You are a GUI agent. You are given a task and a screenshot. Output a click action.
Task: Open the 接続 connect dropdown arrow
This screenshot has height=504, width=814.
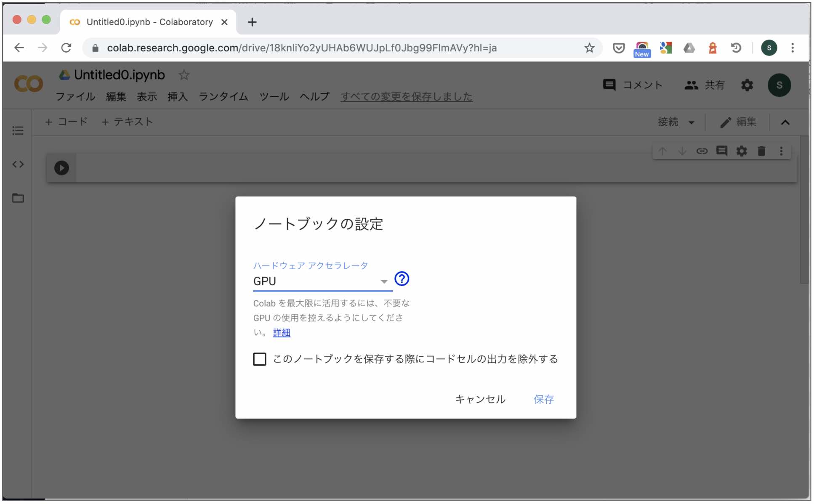pos(692,122)
